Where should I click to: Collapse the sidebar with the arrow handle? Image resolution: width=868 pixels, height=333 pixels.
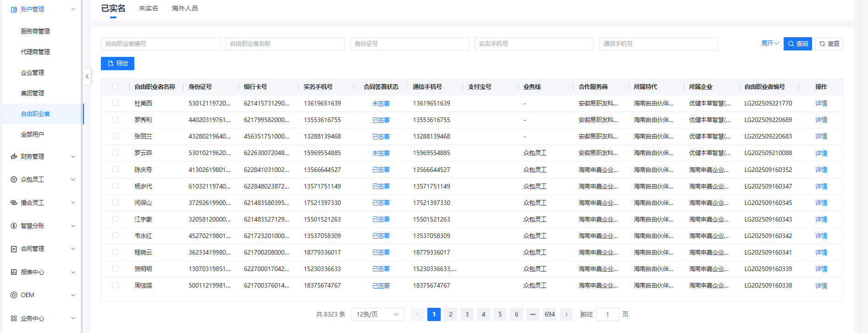(x=87, y=77)
